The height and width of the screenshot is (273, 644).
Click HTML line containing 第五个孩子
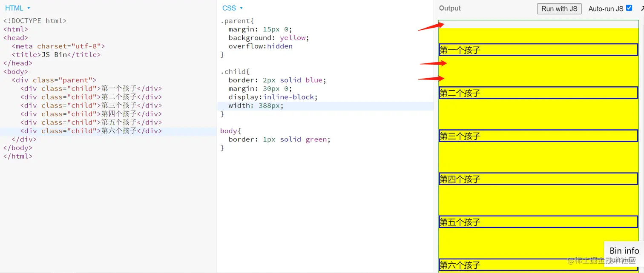(91, 122)
